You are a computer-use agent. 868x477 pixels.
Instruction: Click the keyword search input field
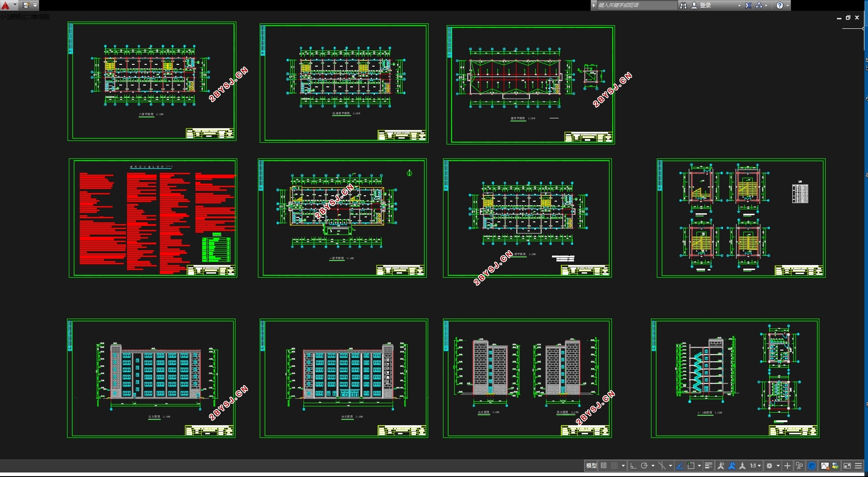637,5
